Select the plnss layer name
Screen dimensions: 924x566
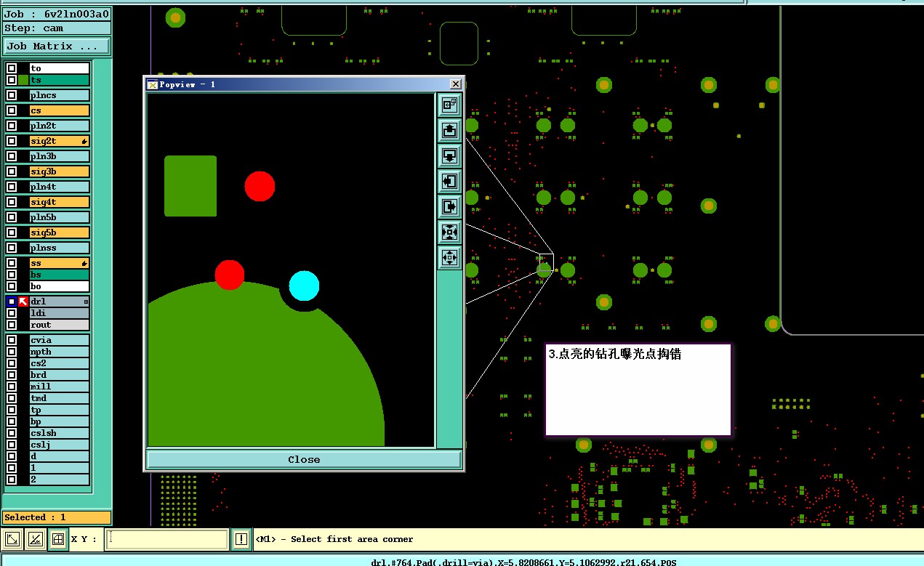click(x=60, y=248)
